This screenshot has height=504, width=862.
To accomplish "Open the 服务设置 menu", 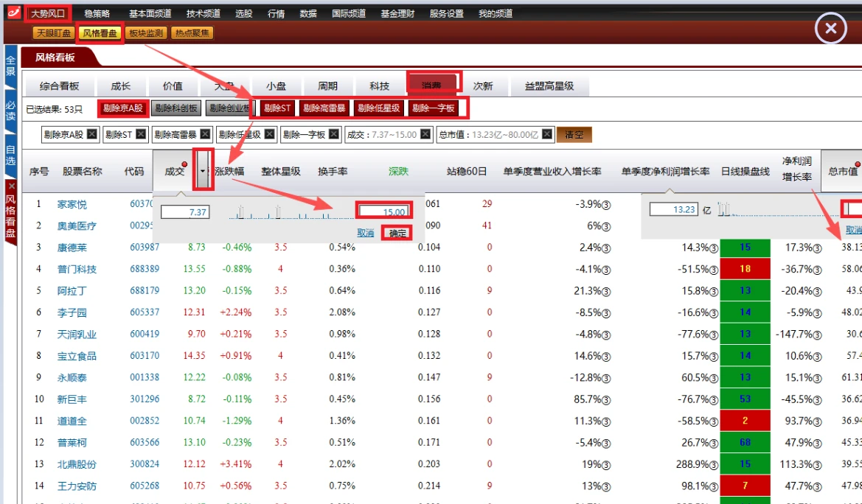I will [x=446, y=13].
